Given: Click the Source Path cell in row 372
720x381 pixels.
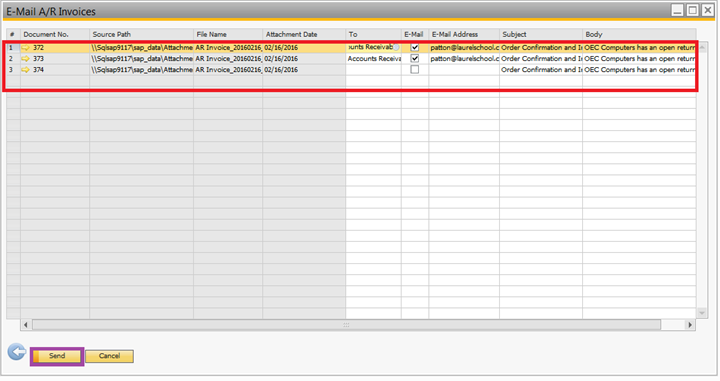Looking at the screenshot, I should [x=141, y=48].
